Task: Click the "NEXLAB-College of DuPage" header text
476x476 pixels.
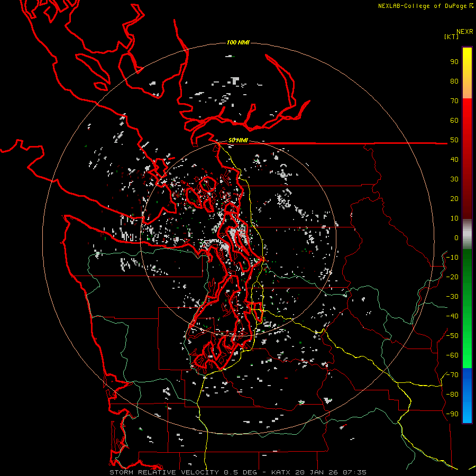Action: click(423, 6)
